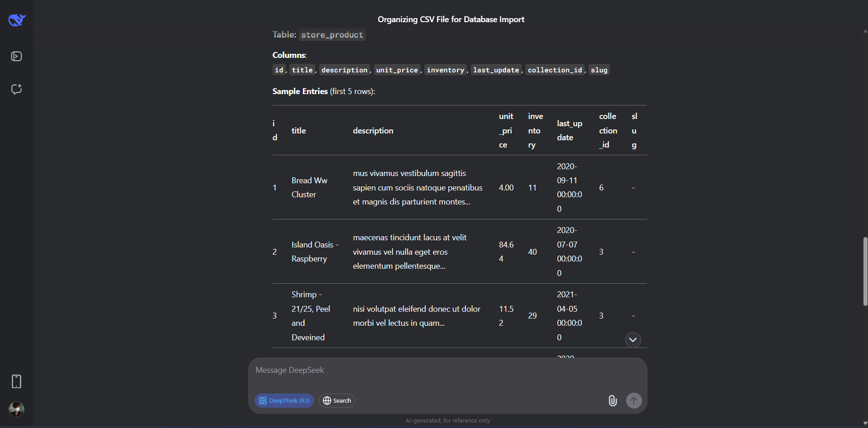The height and width of the screenshot is (428, 868).
Task: Click the 2020-07-07 last update cell
Action: (570, 252)
